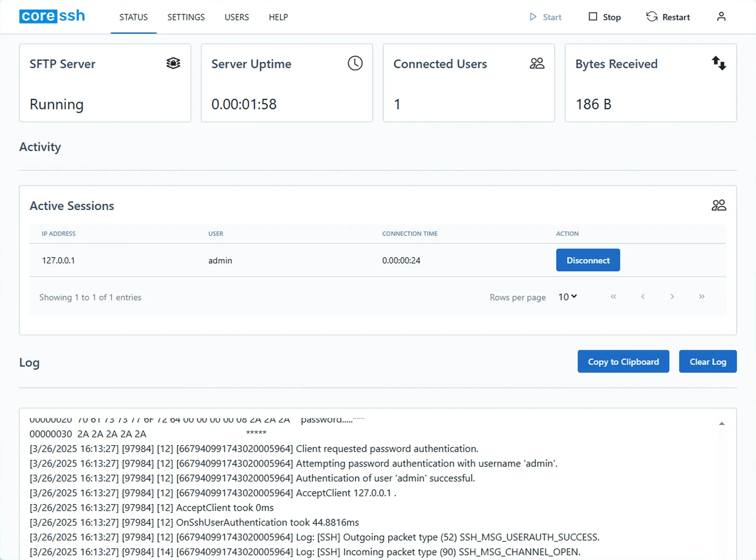Screen dimensions: 756x560
Task: Stop the SFTP server
Action: tap(604, 17)
